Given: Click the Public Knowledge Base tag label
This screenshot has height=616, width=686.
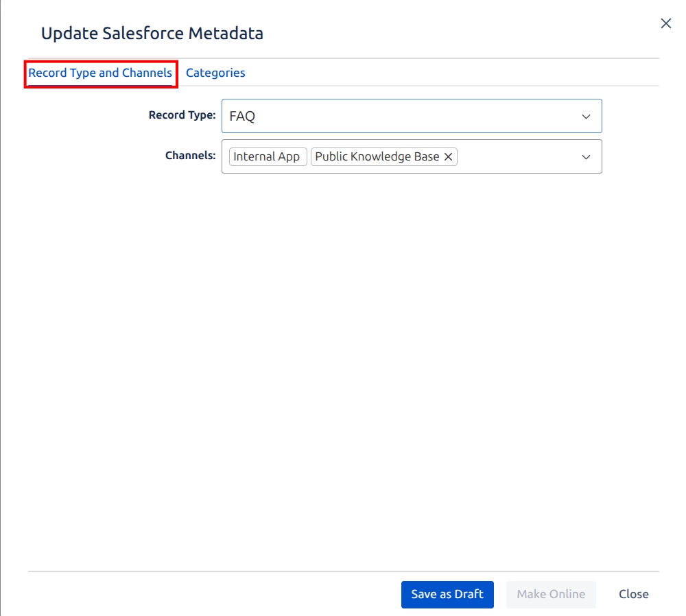Looking at the screenshot, I should [x=377, y=156].
